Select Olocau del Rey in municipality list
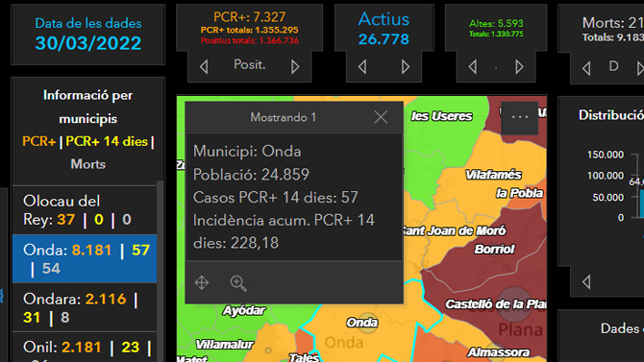 pos(85,210)
